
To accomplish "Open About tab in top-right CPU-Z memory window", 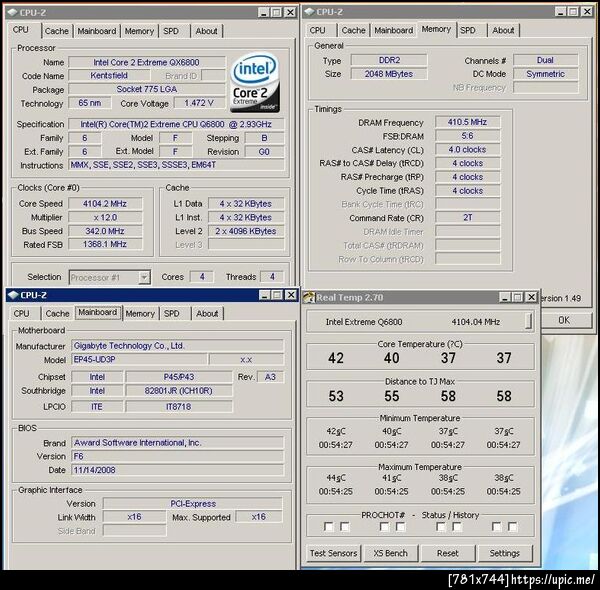I will pyautogui.click(x=503, y=30).
